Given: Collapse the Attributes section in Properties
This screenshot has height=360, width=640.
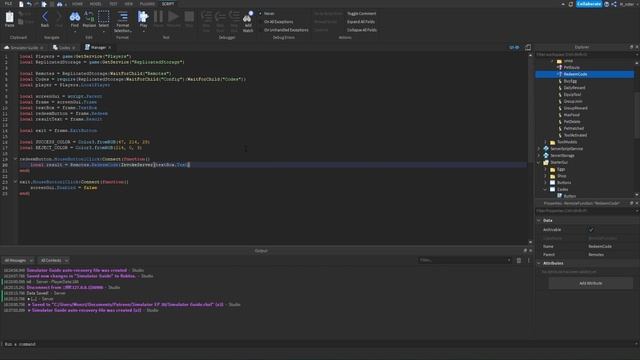Looking at the screenshot, I should pos(539,263).
